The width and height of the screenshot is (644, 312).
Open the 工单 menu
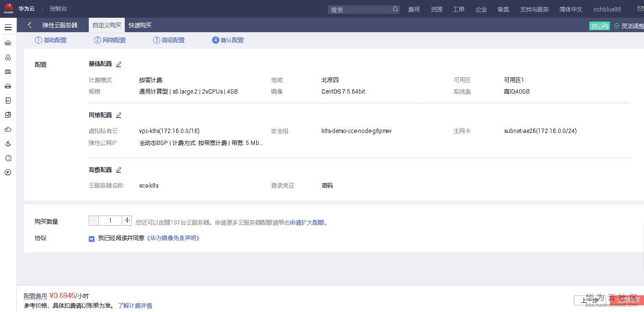point(459,9)
